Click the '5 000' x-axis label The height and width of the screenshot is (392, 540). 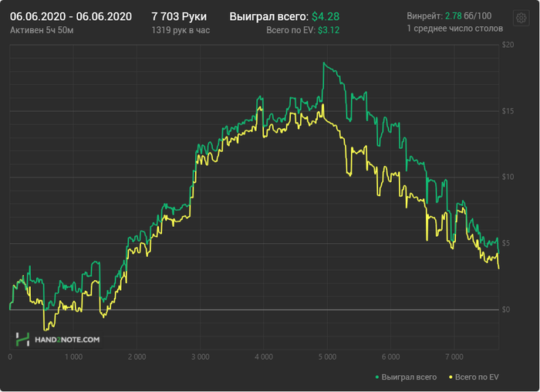327,357
